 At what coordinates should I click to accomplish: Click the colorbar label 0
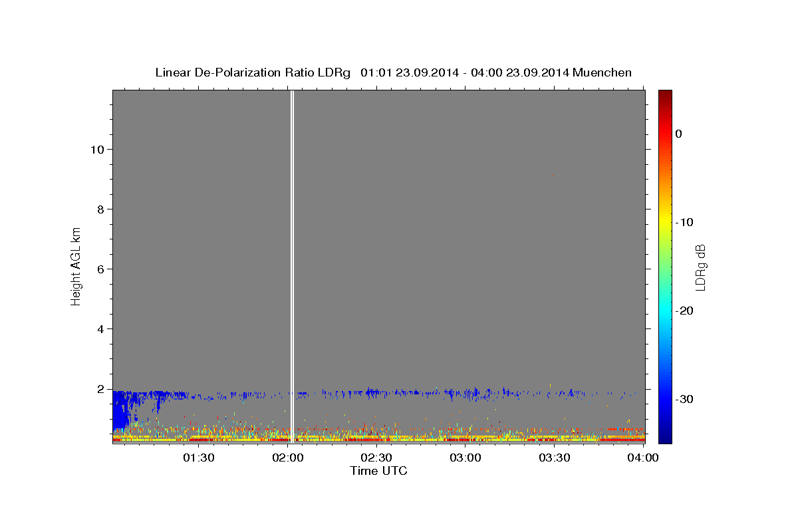click(679, 134)
